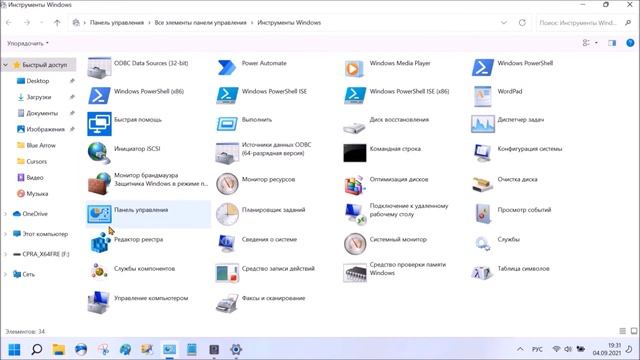Open Монитор ресурсов gauge icon
Viewport: 640px width, 360px height.
click(x=227, y=184)
